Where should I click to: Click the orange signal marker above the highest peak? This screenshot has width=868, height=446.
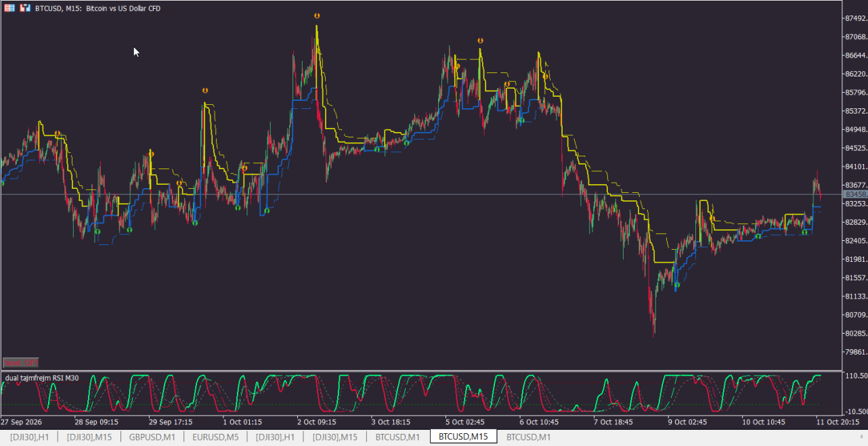coord(316,15)
